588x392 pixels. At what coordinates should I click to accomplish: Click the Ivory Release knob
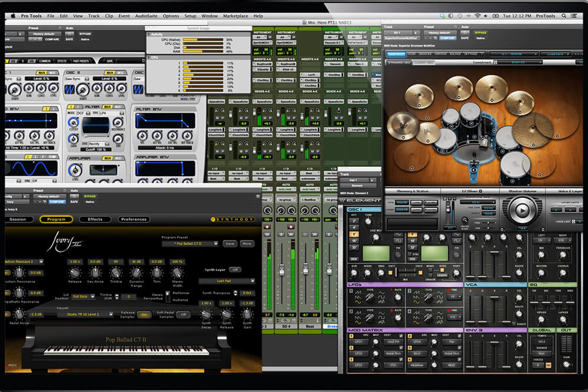75,273
